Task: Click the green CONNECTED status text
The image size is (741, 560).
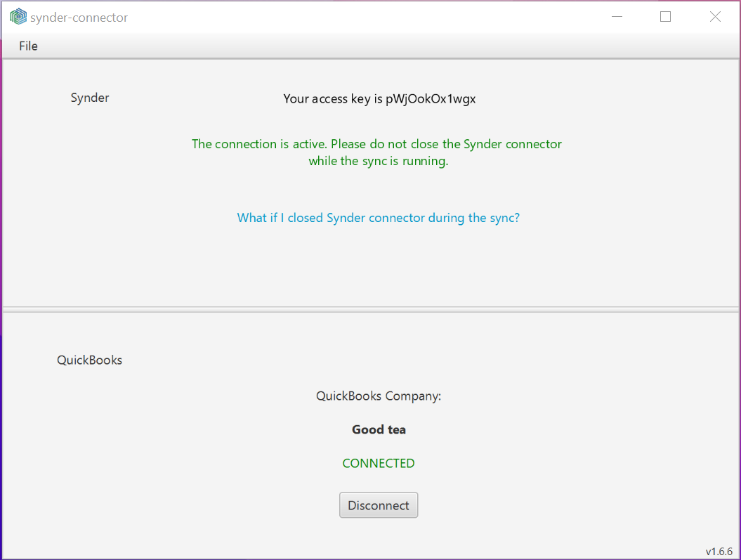Action: point(379,463)
